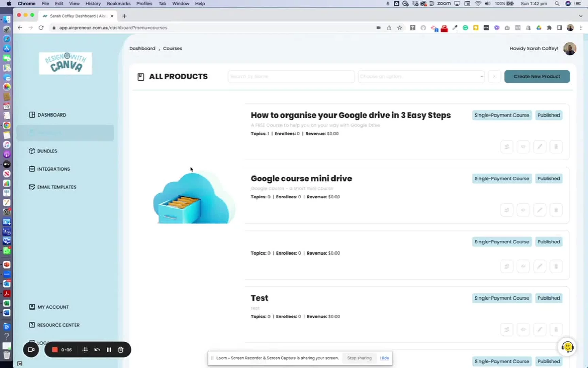Open the Chrome three-dot menu
This screenshot has height=368, width=588.
[581, 28]
